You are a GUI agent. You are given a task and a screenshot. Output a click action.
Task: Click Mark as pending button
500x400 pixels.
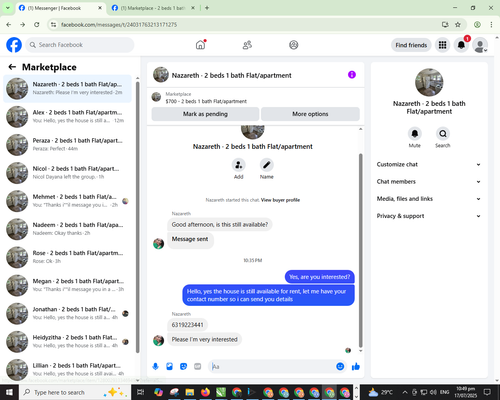click(x=205, y=114)
